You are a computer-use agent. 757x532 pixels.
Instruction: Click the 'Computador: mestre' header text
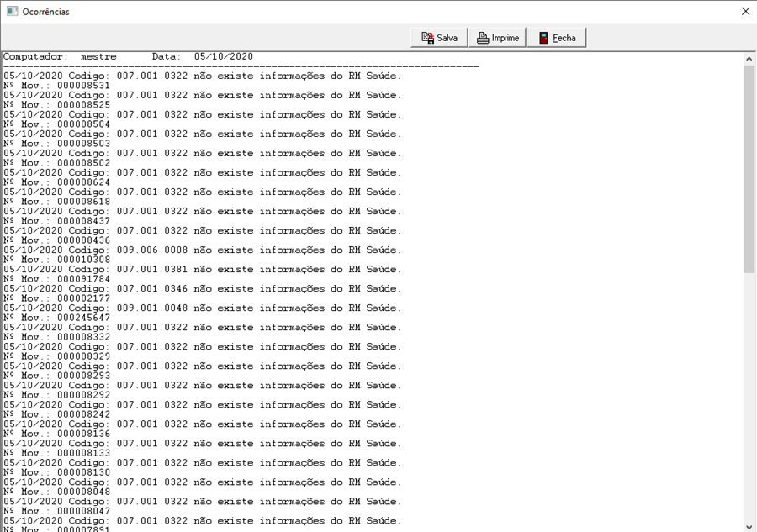[60, 56]
